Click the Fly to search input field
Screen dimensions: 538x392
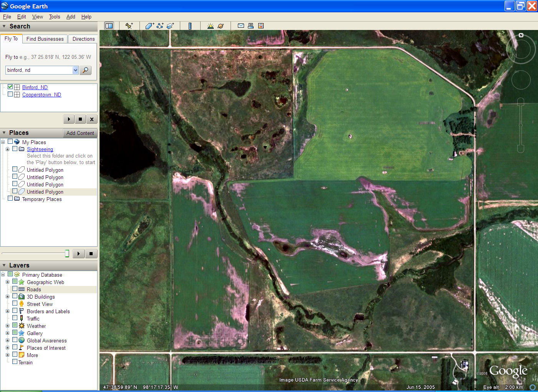tap(39, 70)
